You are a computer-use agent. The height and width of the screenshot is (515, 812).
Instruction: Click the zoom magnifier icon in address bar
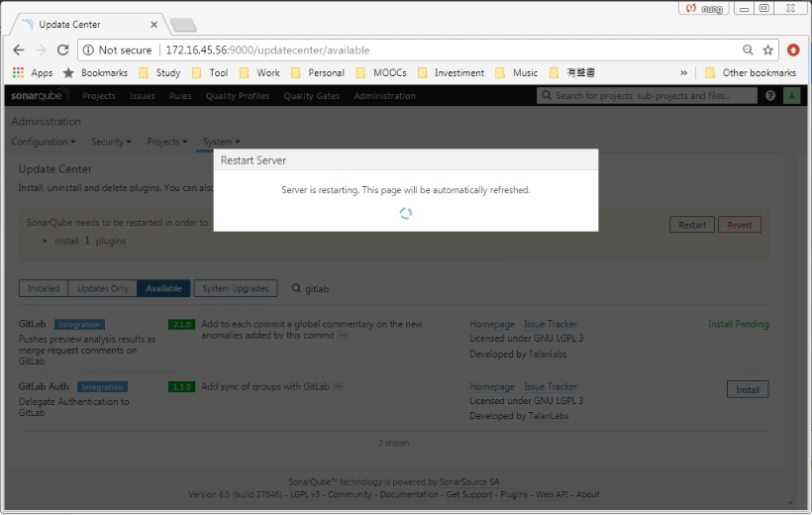(748, 50)
